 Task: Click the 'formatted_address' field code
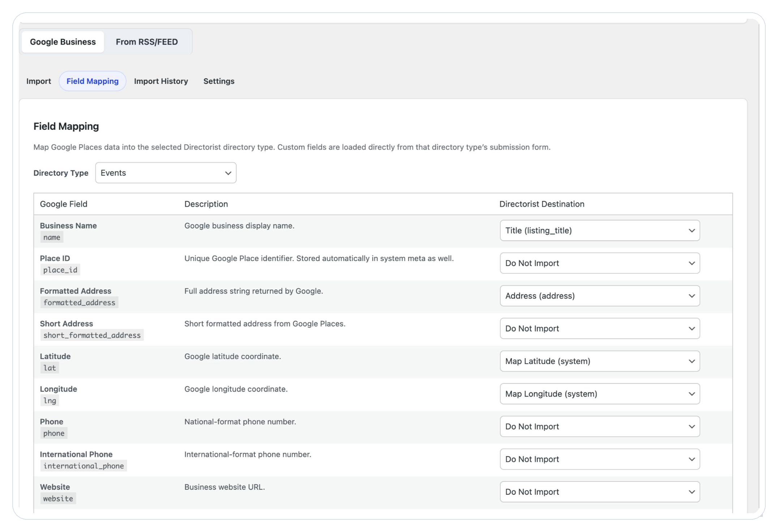coord(79,303)
